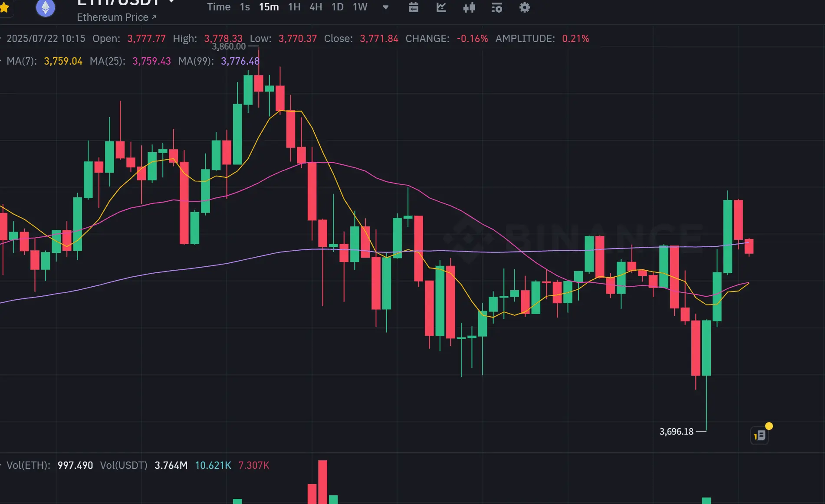Click the High value 3,778.33
This screenshot has height=504, width=825.
223,39
